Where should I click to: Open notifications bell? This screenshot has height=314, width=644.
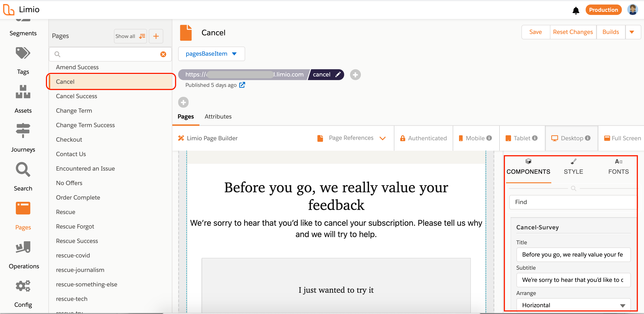pyautogui.click(x=576, y=10)
